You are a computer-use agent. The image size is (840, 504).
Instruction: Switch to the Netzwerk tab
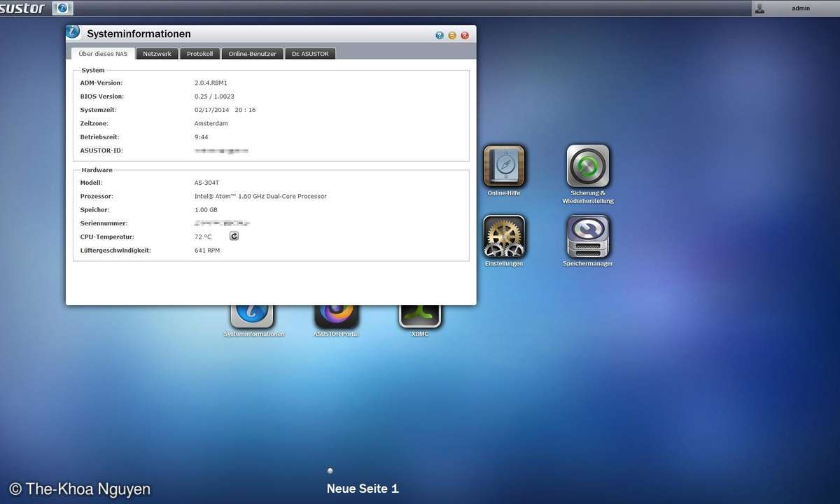[157, 54]
